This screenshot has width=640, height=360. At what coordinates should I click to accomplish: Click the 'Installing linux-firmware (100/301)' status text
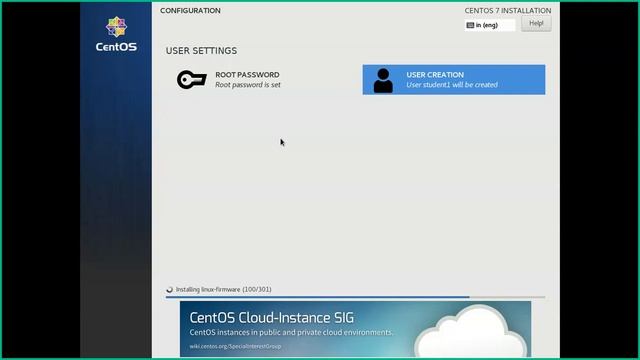223,289
